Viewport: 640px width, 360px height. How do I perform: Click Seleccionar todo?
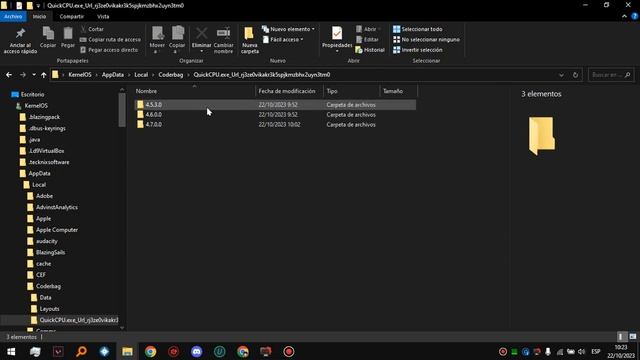(418, 29)
